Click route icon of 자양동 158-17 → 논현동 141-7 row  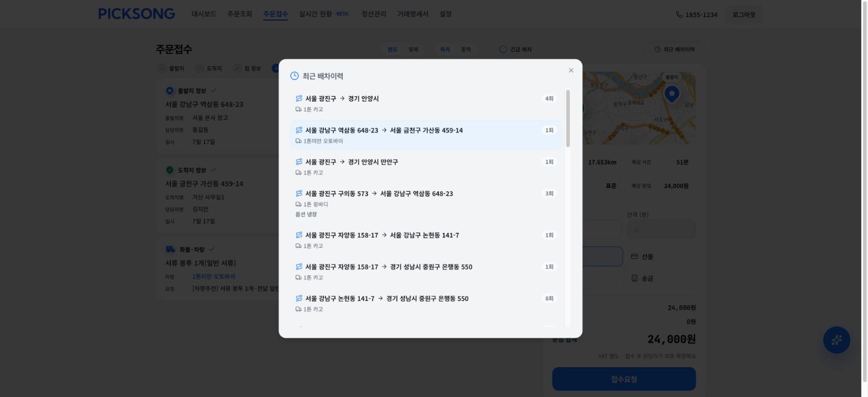(x=299, y=235)
